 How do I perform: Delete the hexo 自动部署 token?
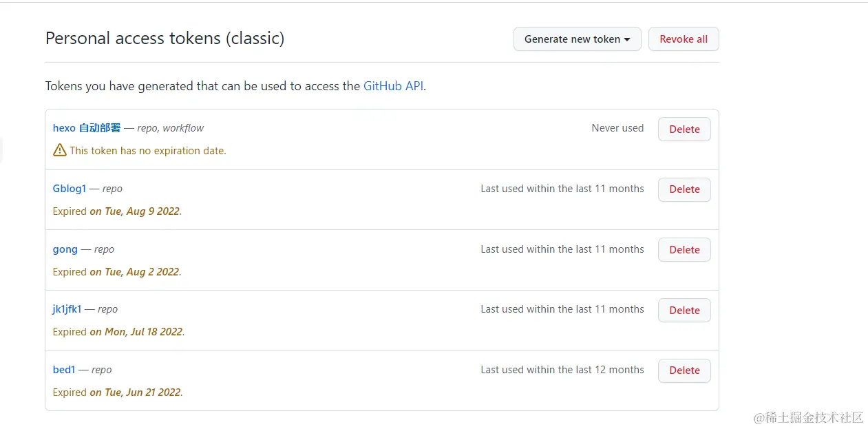click(x=684, y=129)
